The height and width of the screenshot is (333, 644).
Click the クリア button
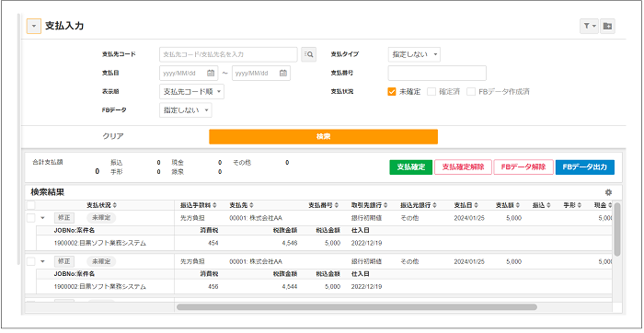coord(113,137)
